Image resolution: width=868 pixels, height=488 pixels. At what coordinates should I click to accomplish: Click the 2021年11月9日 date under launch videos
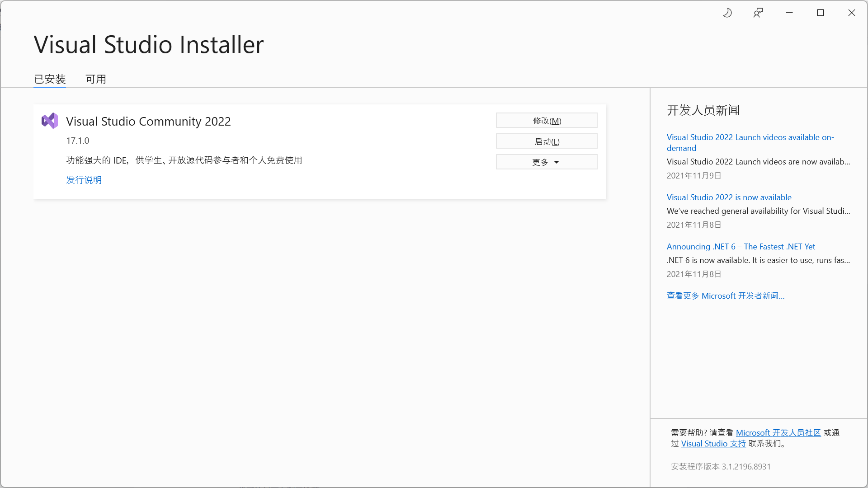pos(693,176)
